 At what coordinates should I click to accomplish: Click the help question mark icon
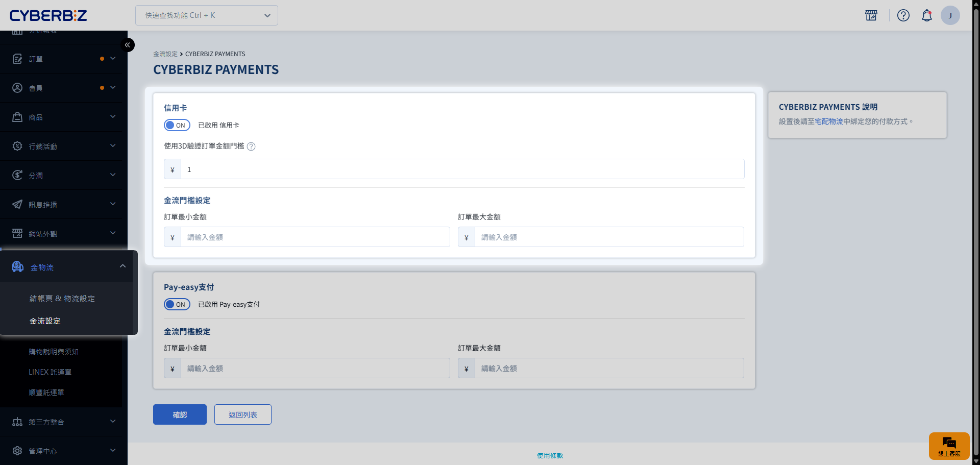903,15
